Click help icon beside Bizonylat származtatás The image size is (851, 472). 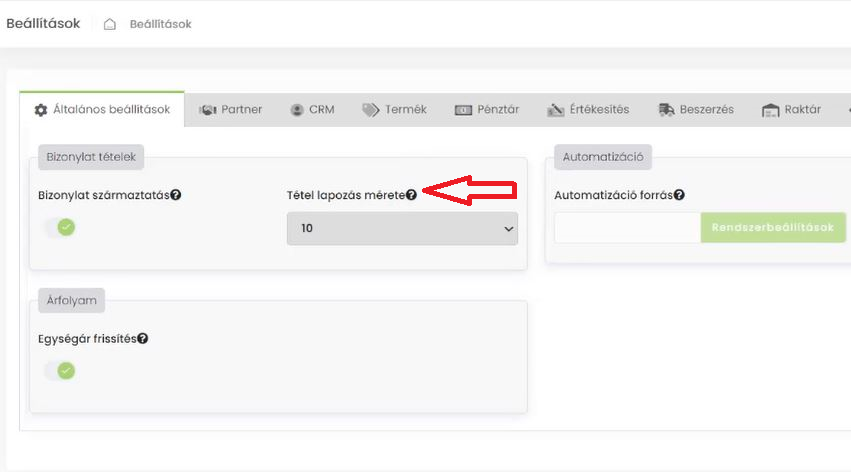click(x=176, y=195)
